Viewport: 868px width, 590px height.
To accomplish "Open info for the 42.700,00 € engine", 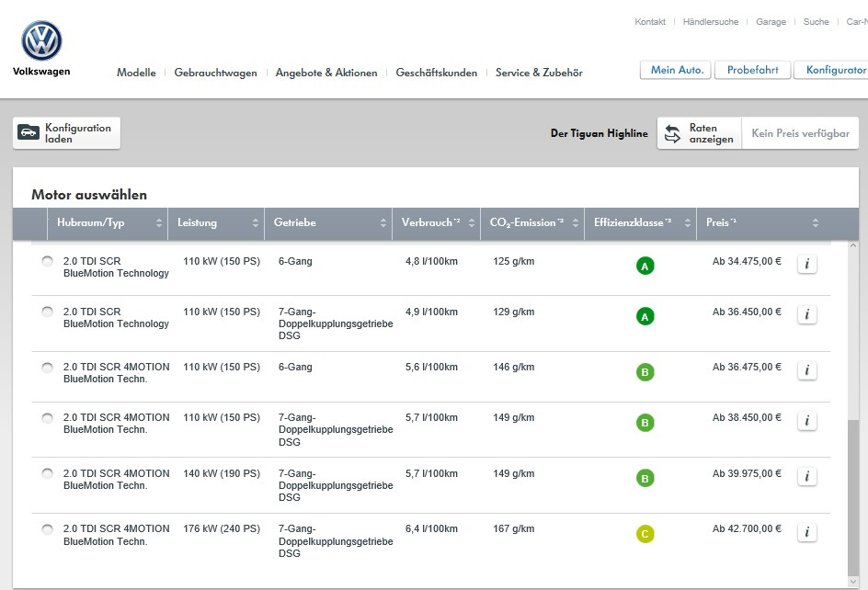I will [806, 532].
